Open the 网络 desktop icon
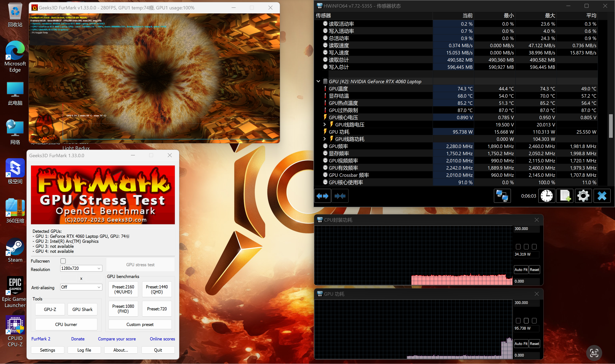Screen dimensions: 615x364 15,132
